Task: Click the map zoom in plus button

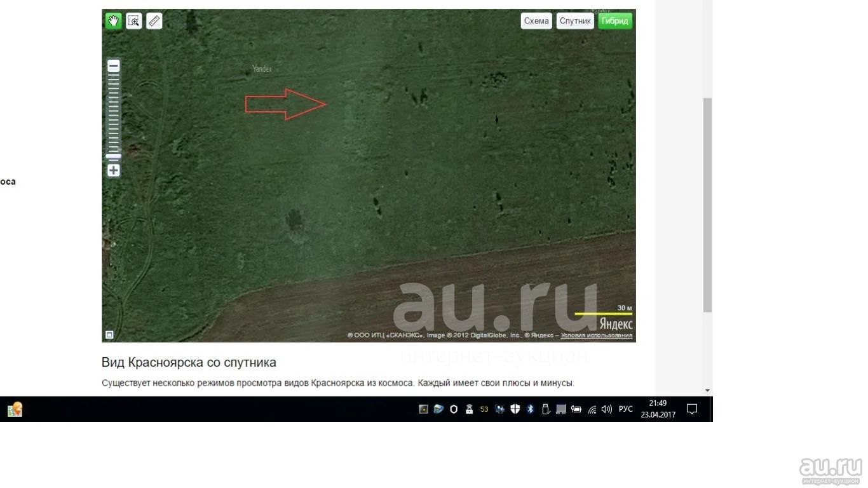Action: (x=114, y=170)
